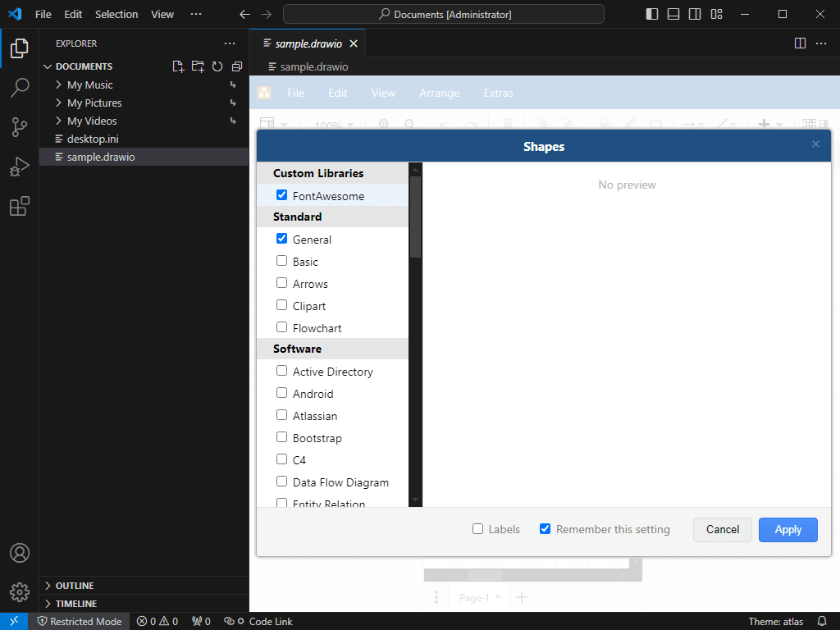The height and width of the screenshot is (630, 840).
Task: Uncheck the FontAwesome library checkbox
Action: 282,195
